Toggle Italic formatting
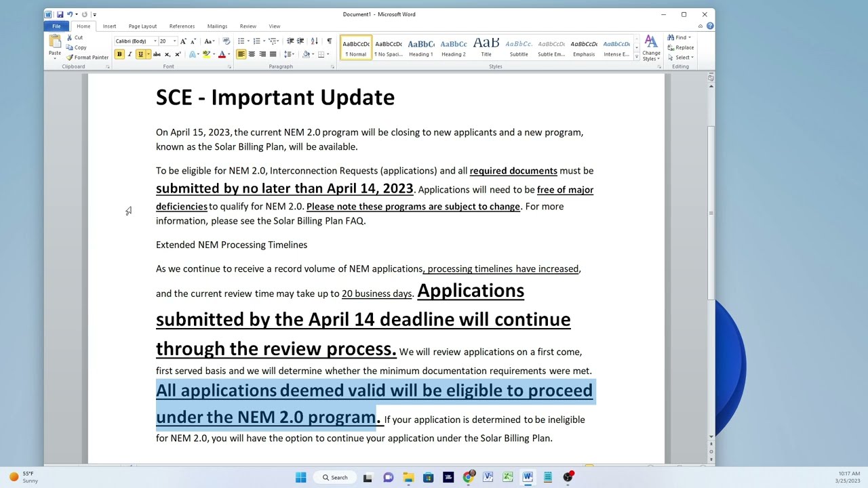868x488 pixels. 130,54
